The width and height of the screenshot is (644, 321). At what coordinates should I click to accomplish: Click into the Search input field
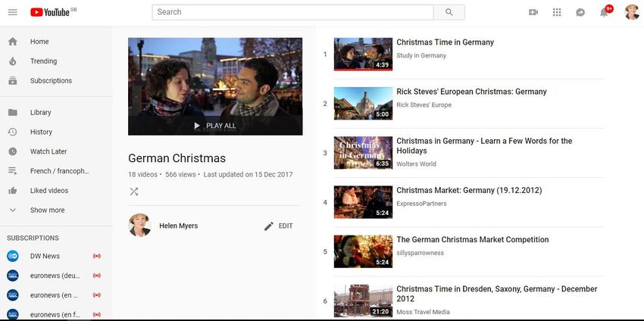[293, 12]
